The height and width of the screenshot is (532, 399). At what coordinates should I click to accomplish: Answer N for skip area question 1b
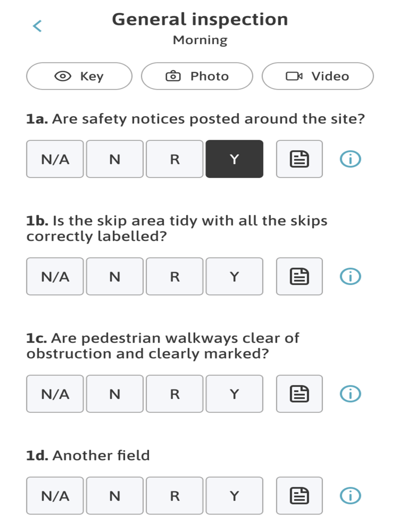(115, 276)
